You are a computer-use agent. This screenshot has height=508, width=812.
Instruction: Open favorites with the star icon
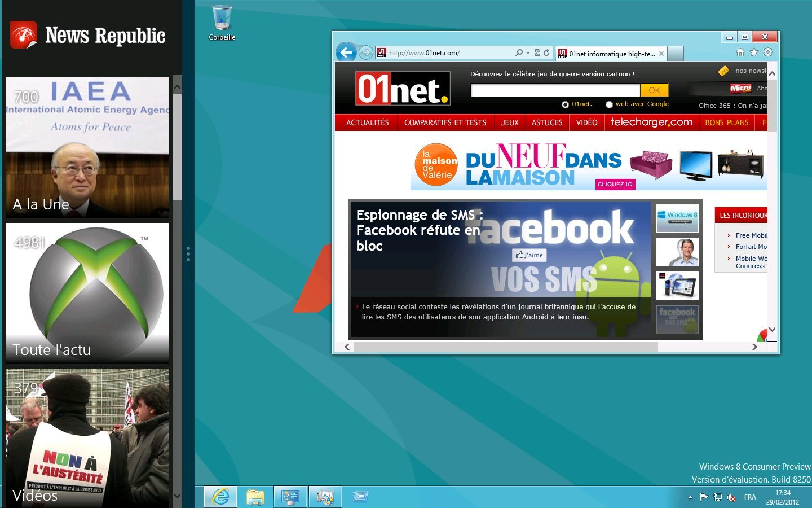[x=754, y=52]
